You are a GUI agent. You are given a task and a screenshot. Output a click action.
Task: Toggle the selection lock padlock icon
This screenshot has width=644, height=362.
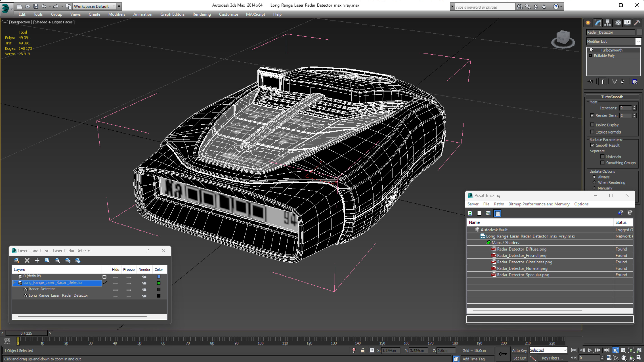(363, 350)
